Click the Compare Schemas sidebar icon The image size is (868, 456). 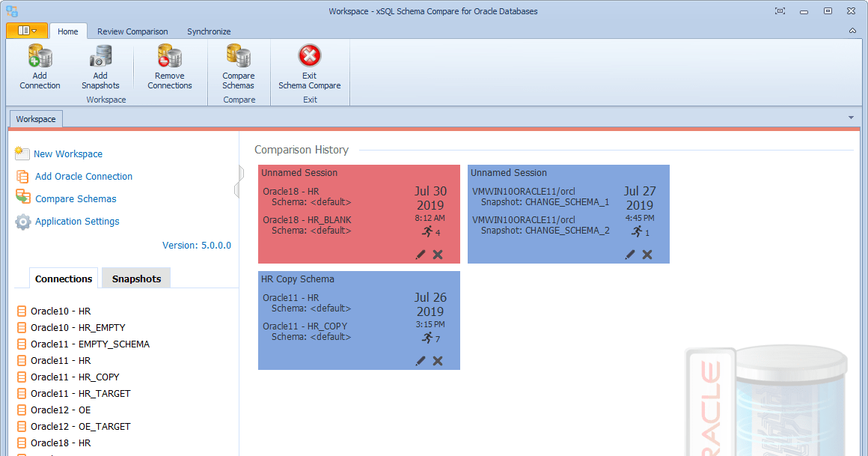(x=22, y=197)
